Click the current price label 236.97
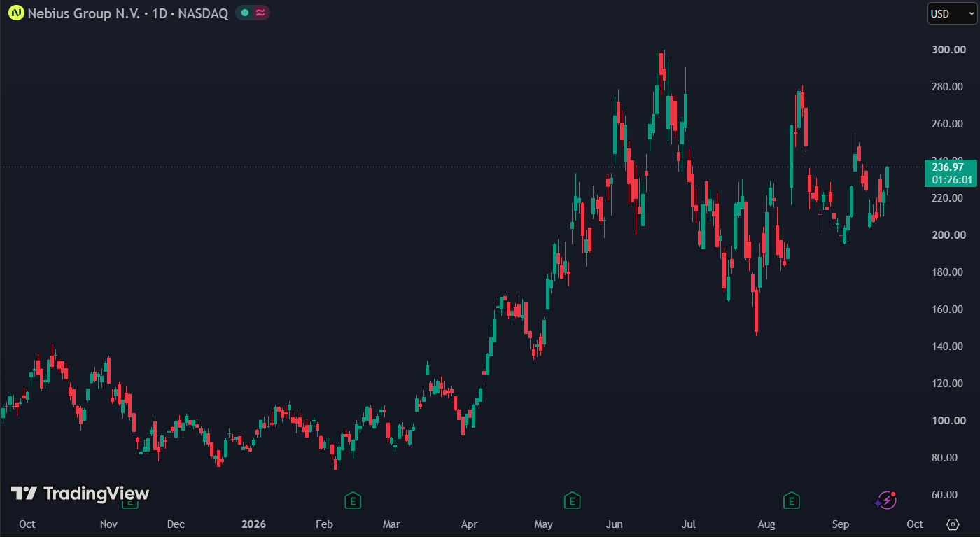The width and height of the screenshot is (980, 537). coord(947,167)
